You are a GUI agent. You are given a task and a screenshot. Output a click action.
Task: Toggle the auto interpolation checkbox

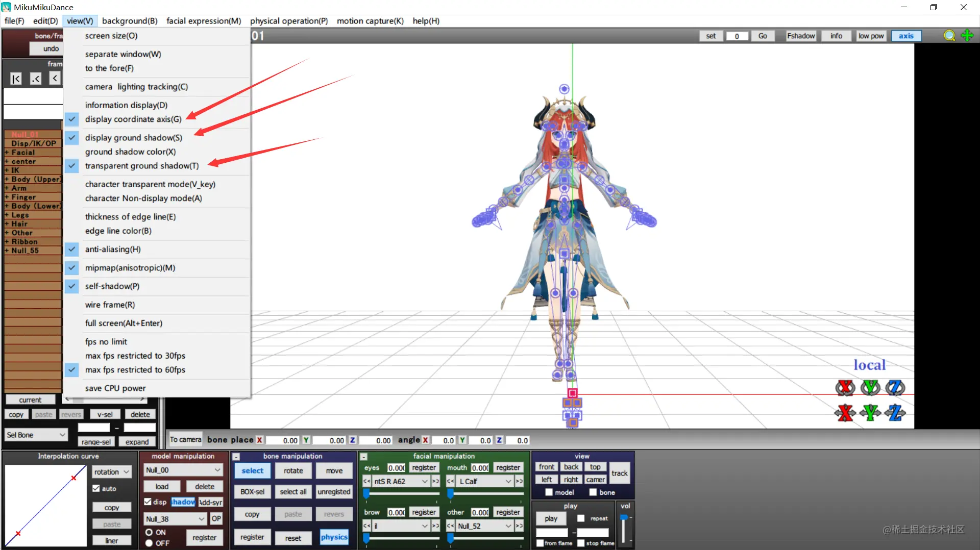click(x=96, y=488)
